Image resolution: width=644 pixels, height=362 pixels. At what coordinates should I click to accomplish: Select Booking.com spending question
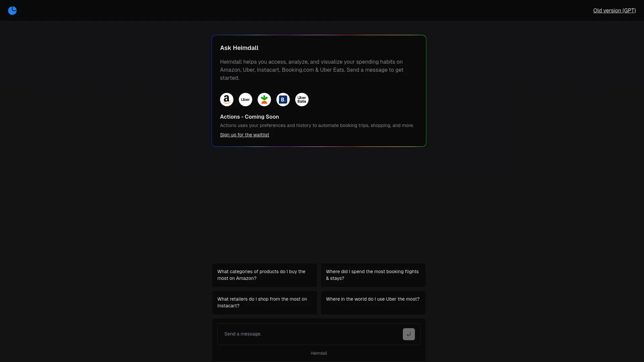point(373,275)
